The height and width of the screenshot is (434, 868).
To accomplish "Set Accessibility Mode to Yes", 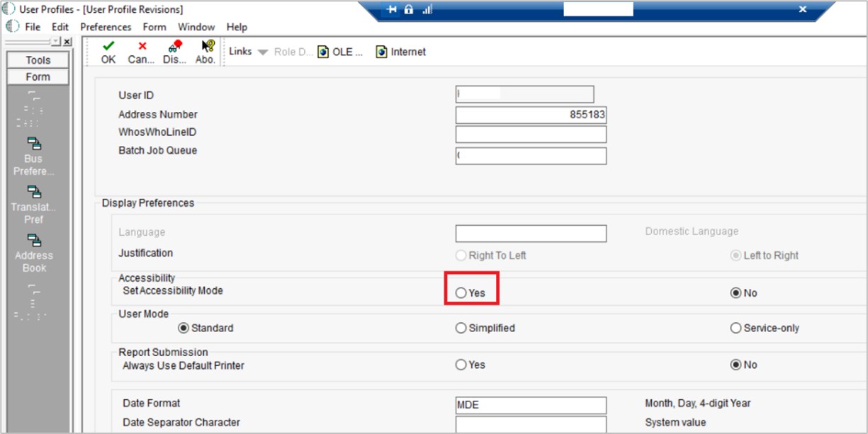I will tap(461, 292).
